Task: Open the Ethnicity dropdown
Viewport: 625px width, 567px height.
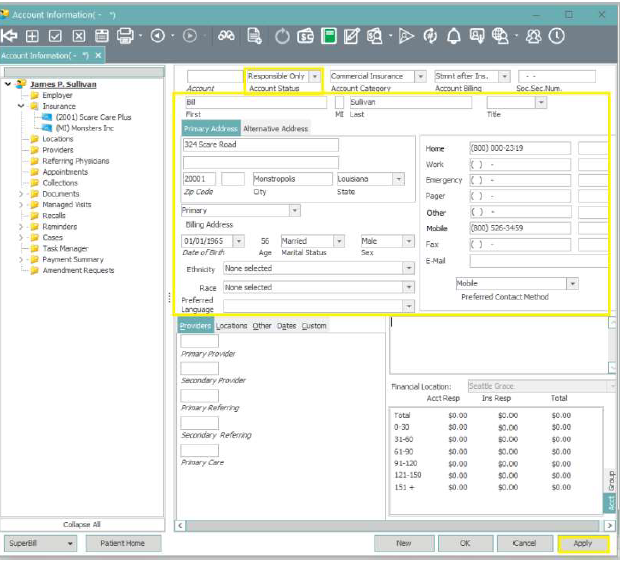Action: (408, 268)
